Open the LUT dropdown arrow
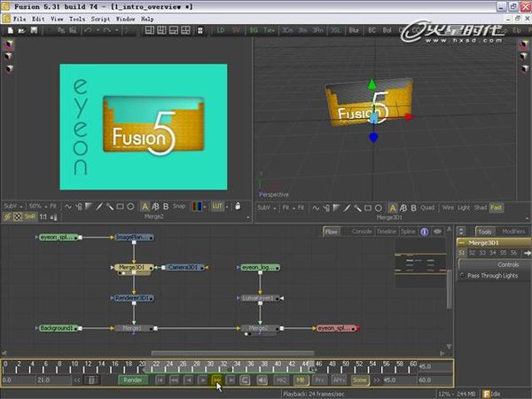This screenshot has width=532, height=399. (227, 207)
